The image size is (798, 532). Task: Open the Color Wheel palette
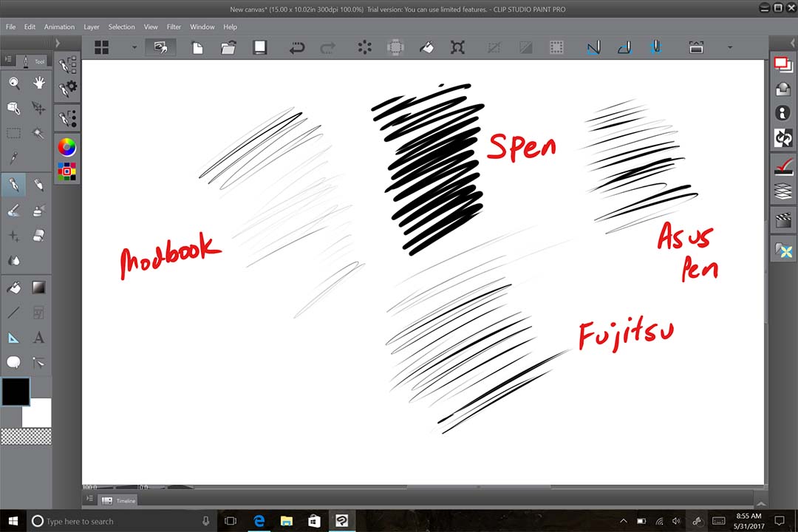click(66, 147)
